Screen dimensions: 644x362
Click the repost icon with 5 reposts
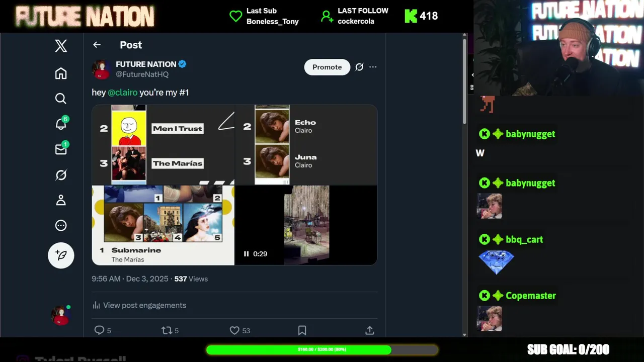coord(167,330)
